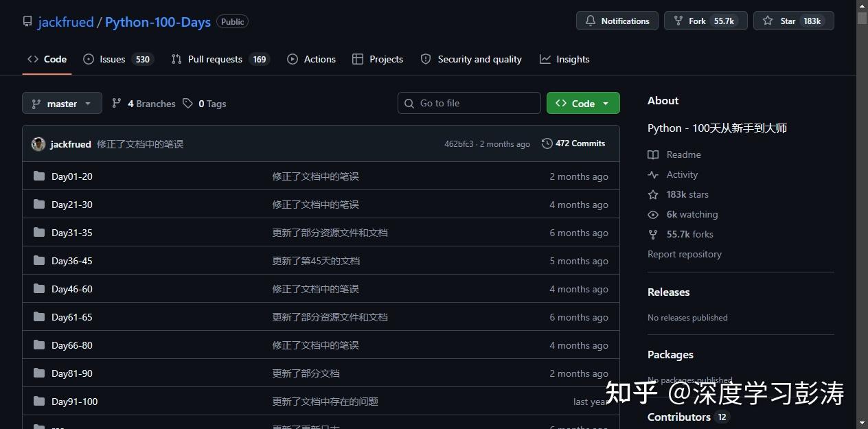Click the folder icon for Day31-35
The image size is (868, 429).
39,233
